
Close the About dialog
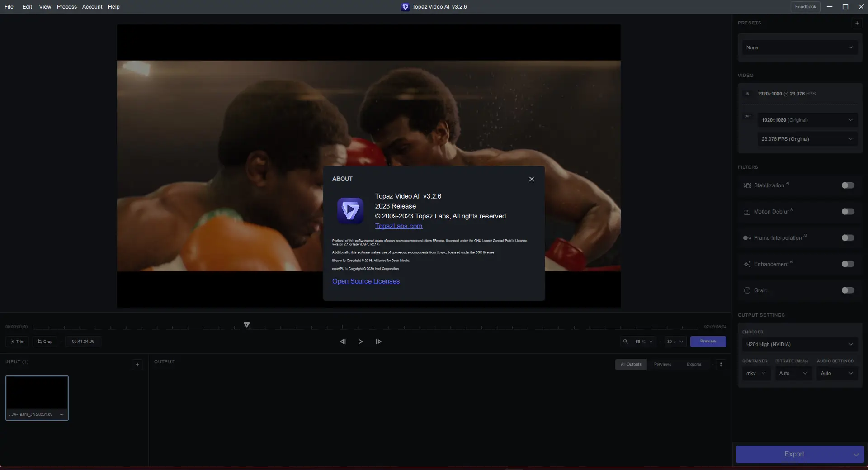click(x=532, y=179)
